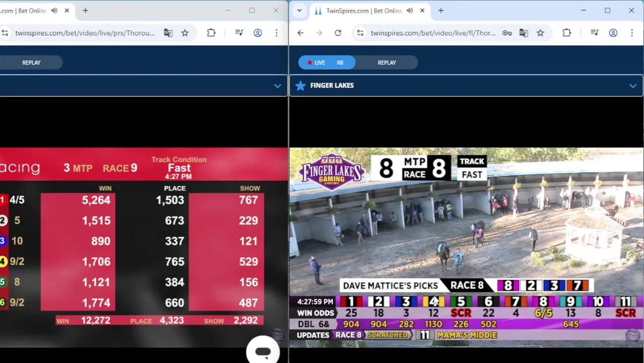The width and height of the screenshot is (644, 363).
Task: Click the 5,264 win pool value
Action: pyautogui.click(x=96, y=200)
